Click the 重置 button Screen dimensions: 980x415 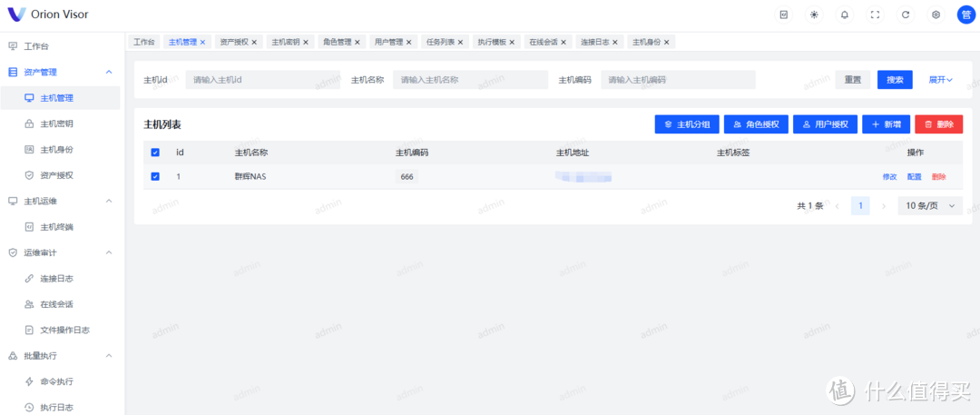click(852, 80)
